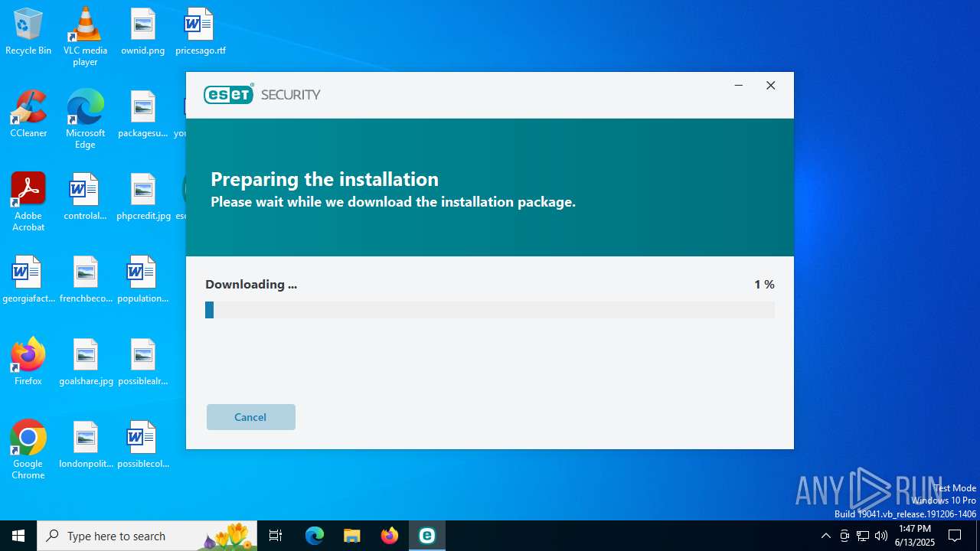Select the georgiafact... Word document icon
Image resolution: width=980 pixels, height=551 pixels.
(28, 280)
